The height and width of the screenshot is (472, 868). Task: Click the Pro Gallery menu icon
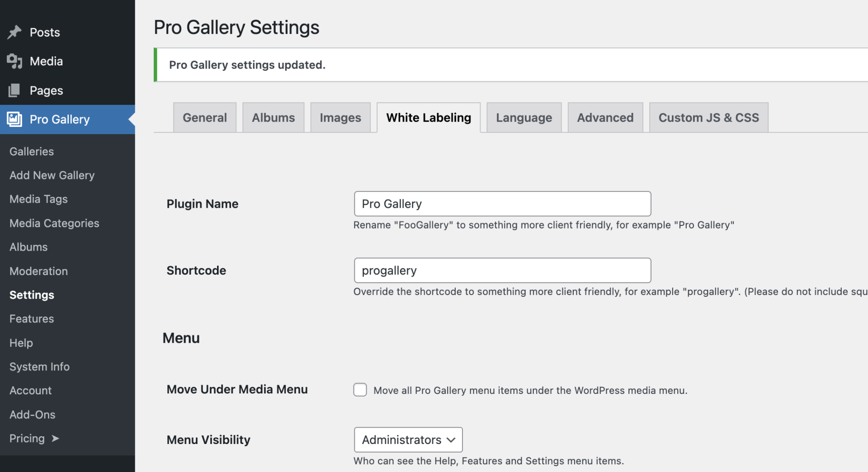pos(14,119)
